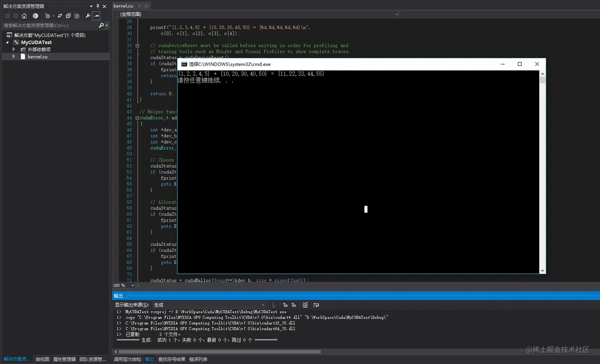Open the pending changes filter dropdown arrow
This screenshot has width=600, height=364.
[53, 16]
